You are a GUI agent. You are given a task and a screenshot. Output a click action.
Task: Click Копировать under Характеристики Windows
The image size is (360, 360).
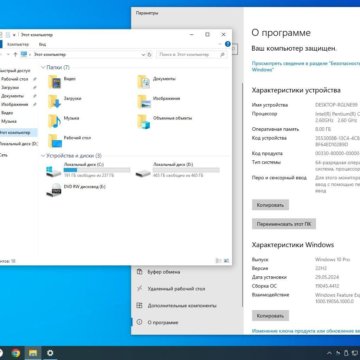270,315
